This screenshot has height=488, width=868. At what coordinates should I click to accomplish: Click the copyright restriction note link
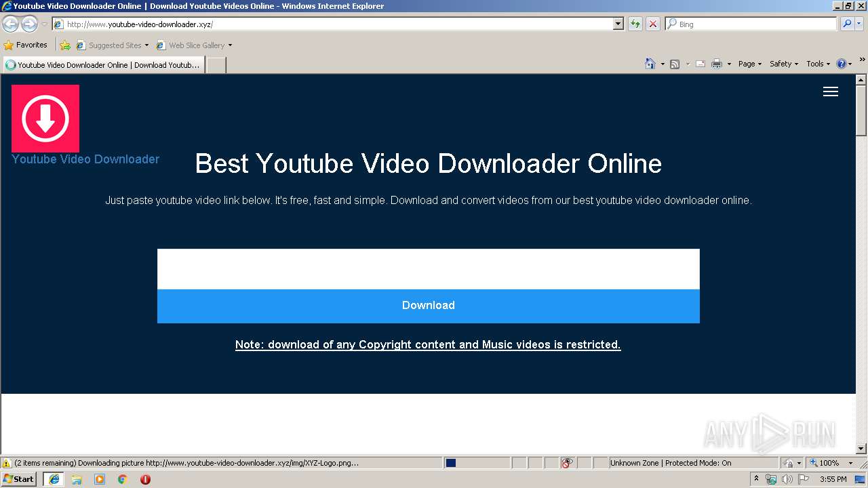[x=428, y=344]
